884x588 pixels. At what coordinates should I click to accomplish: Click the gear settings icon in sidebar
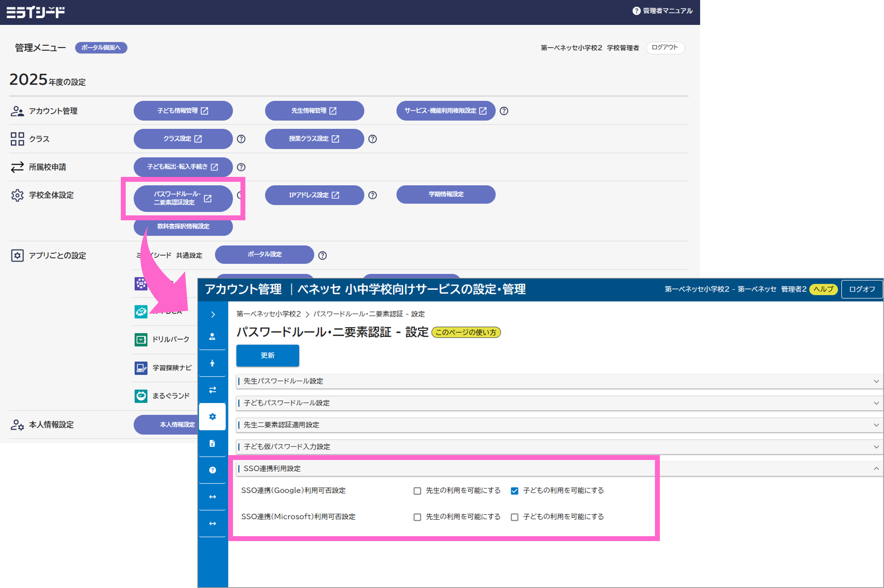pos(212,417)
